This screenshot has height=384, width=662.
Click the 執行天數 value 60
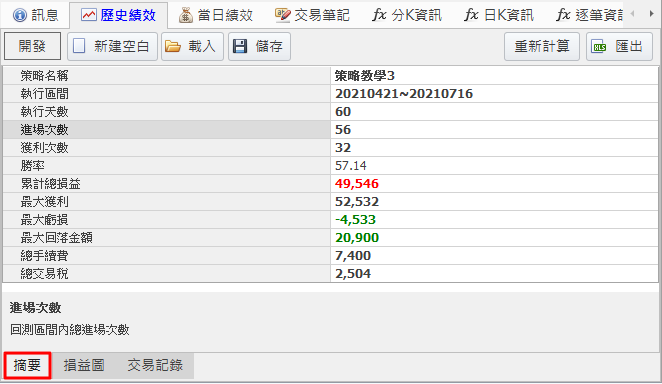pos(343,112)
